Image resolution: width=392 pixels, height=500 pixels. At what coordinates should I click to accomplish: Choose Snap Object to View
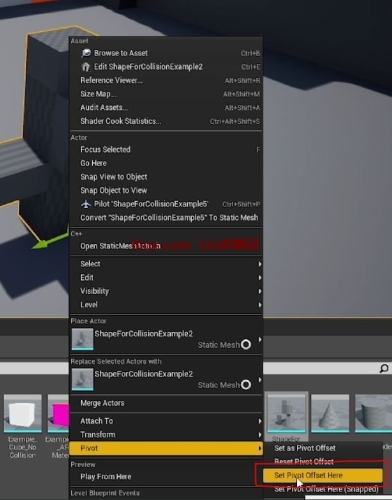coord(166,190)
